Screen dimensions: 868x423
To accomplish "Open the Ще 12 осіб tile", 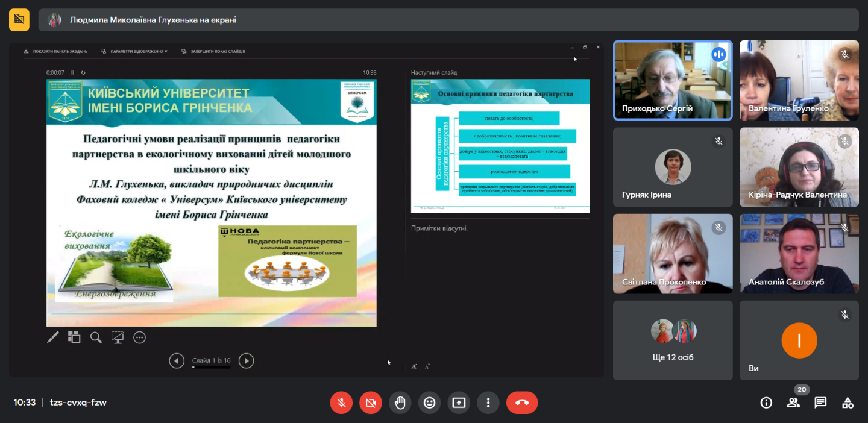I will pos(673,340).
